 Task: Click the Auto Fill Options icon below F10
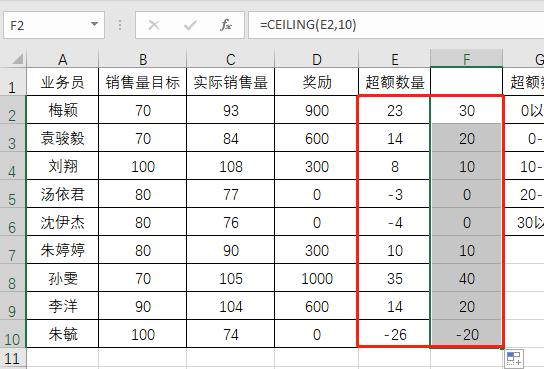point(514,358)
